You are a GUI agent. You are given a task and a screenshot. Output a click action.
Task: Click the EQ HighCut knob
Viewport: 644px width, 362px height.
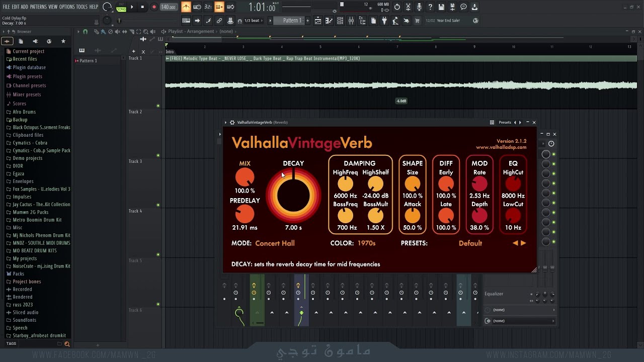(513, 184)
